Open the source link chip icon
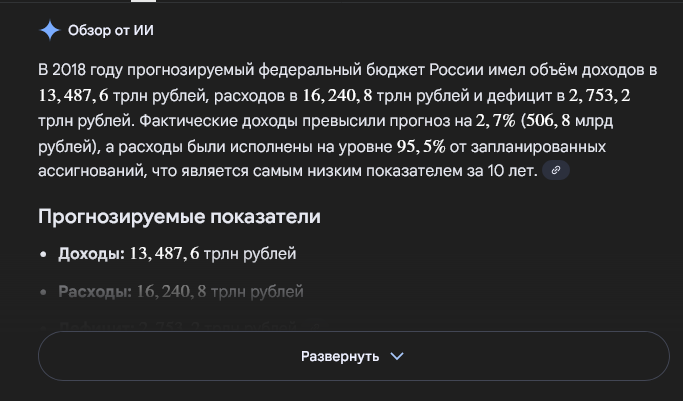Viewport: 683px width, 401px height. tap(556, 171)
